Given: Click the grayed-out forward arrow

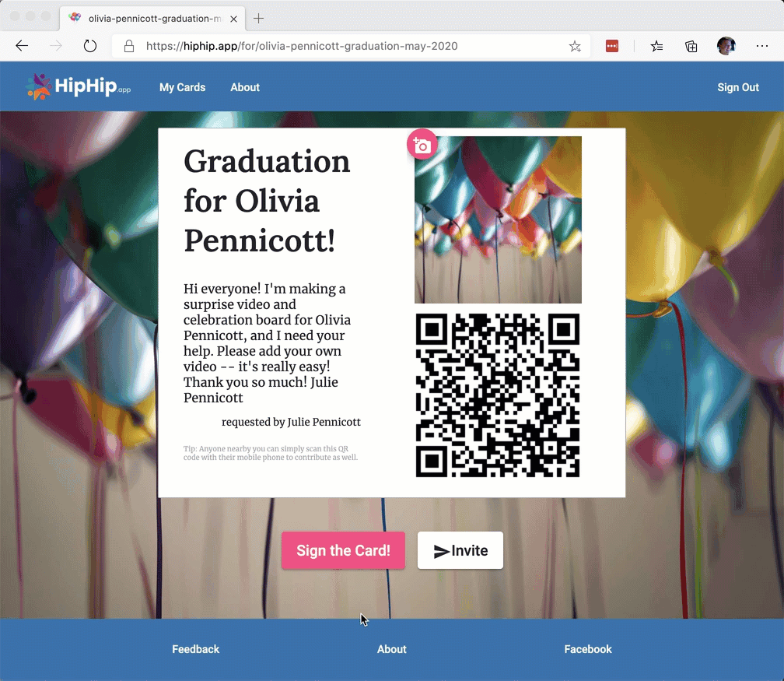Looking at the screenshot, I should click(x=56, y=46).
